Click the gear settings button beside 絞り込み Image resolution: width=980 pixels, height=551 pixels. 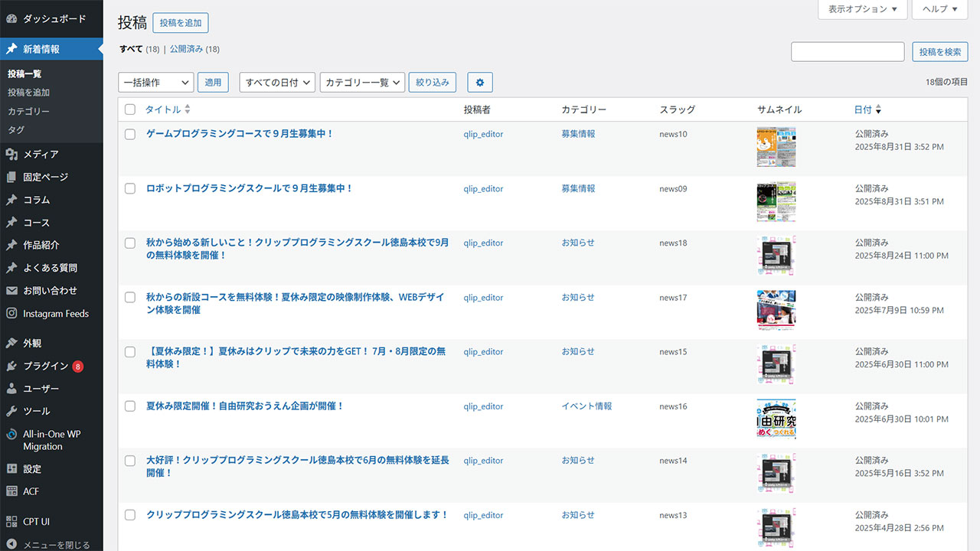pos(480,83)
